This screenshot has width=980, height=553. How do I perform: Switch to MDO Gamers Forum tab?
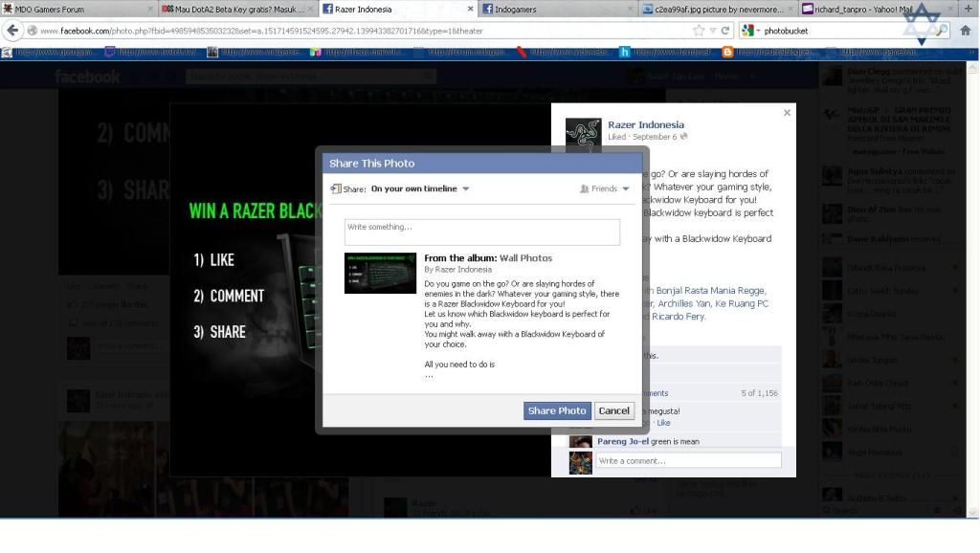click(x=78, y=9)
